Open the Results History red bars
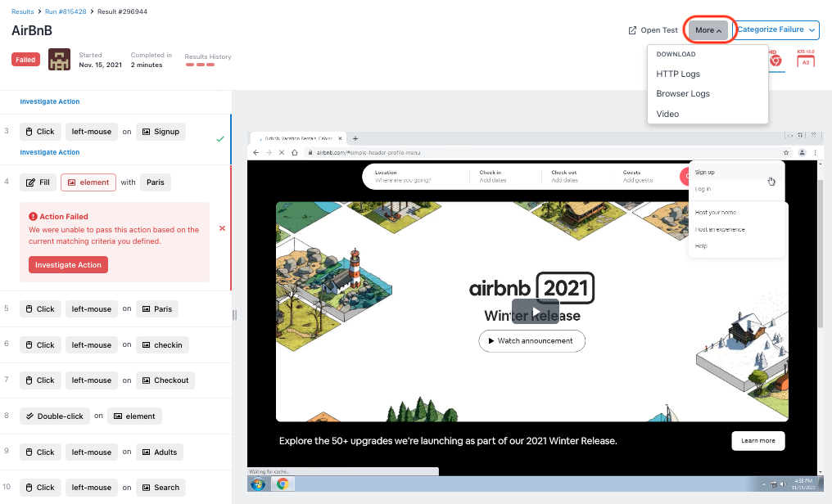The height and width of the screenshot is (504, 832). click(200, 65)
